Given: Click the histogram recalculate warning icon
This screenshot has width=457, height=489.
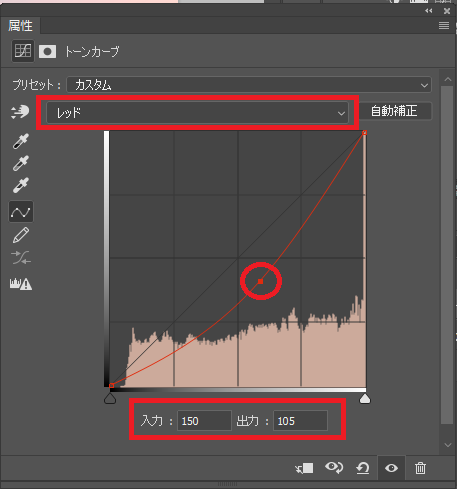Looking at the screenshot, I should pos(21,284).
